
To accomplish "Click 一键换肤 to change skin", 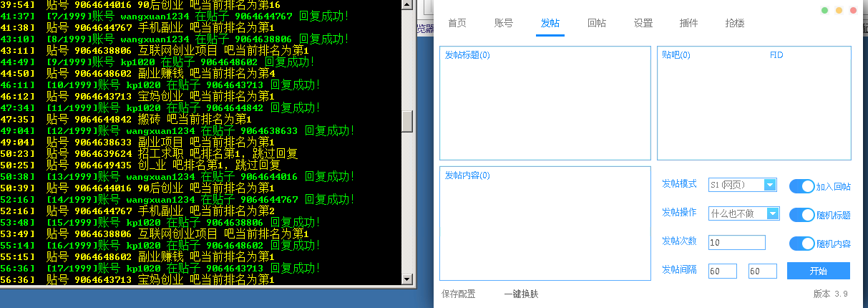I will coord(521,294).
